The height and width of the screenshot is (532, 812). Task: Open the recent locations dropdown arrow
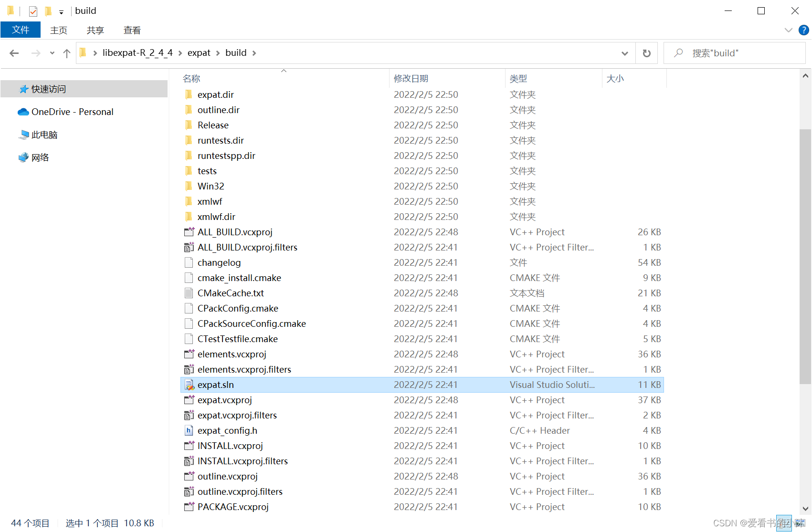click(52, 53)
